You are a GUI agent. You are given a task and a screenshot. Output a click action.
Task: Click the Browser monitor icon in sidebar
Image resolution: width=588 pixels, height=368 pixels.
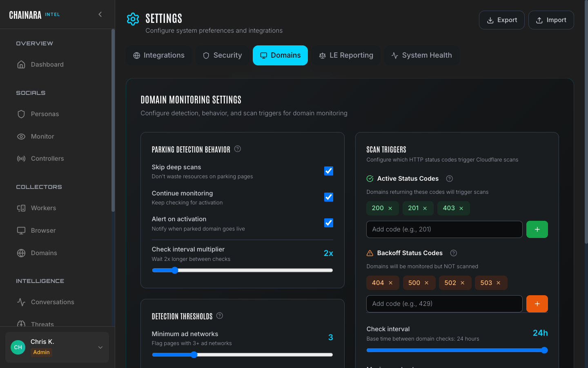tap(21, 231)
